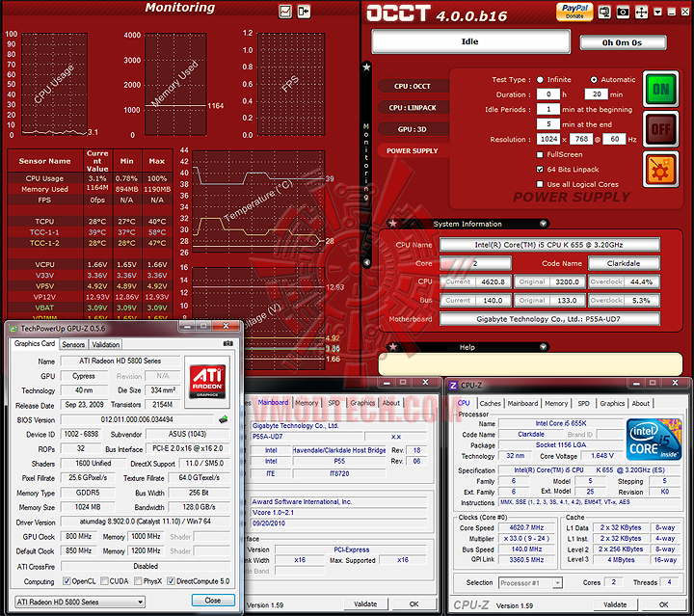Select CPU : LINPACK test tab
694x616 pixels.
coord(413,108)
